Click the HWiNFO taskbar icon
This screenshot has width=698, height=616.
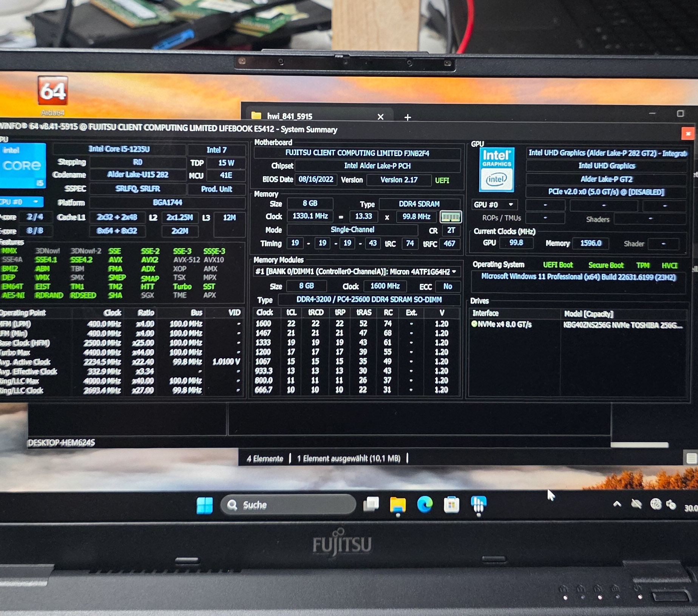(479, 505)
